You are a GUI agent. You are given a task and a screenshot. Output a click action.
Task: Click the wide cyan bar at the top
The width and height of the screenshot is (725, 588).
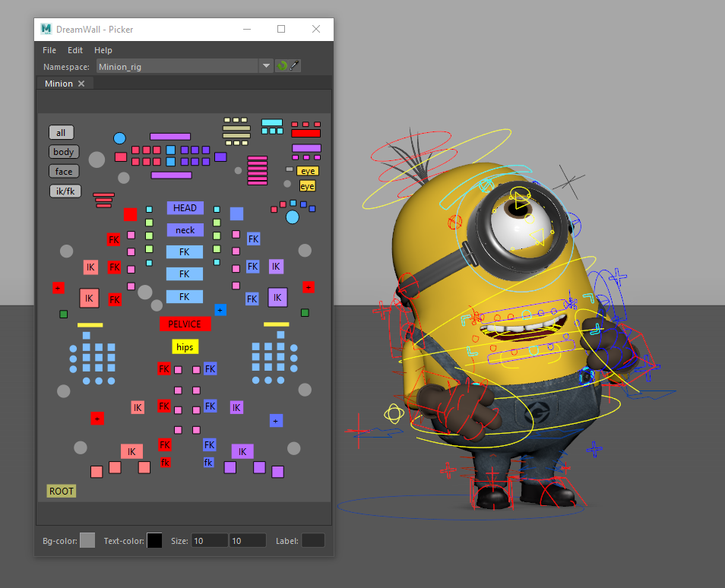(x=272, y=123)
